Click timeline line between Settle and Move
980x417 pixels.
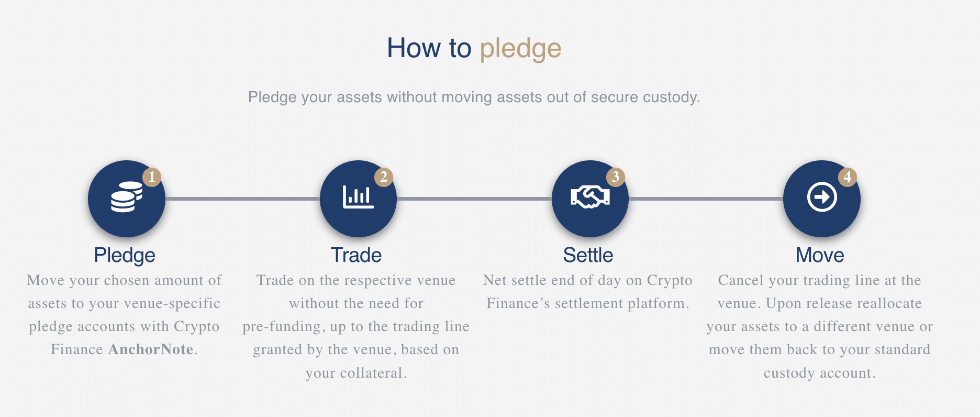point(706,199)
